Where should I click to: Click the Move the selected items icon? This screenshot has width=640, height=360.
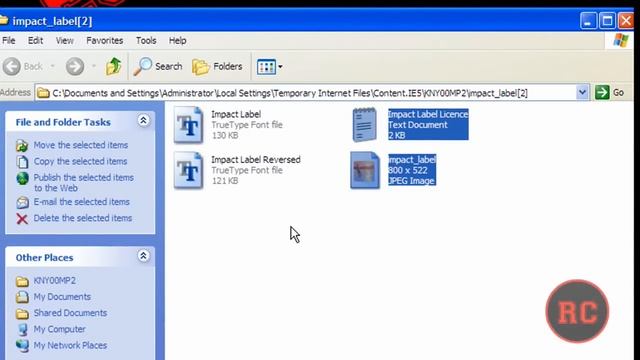22,145
